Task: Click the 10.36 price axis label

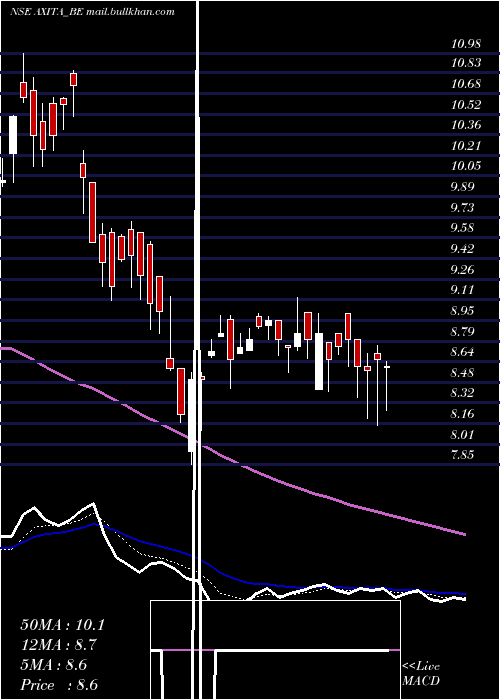Action: pyautogui.click(x=466, y=125)
